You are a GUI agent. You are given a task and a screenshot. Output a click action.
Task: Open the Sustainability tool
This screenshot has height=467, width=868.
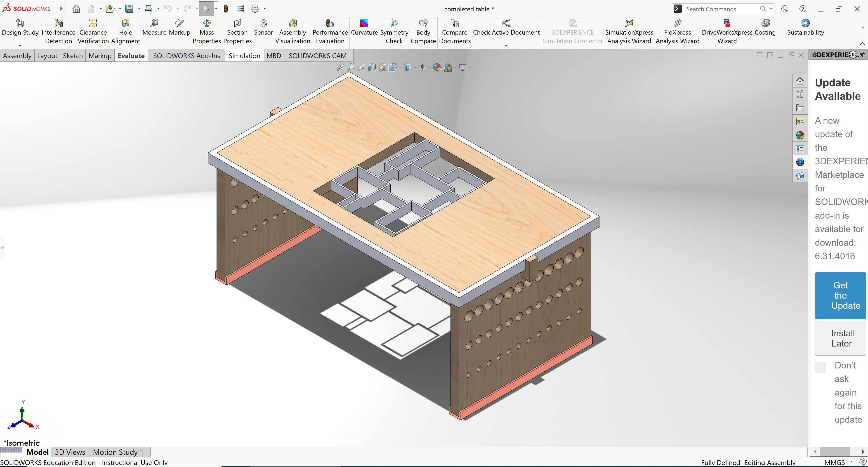[x=805, y=28]
